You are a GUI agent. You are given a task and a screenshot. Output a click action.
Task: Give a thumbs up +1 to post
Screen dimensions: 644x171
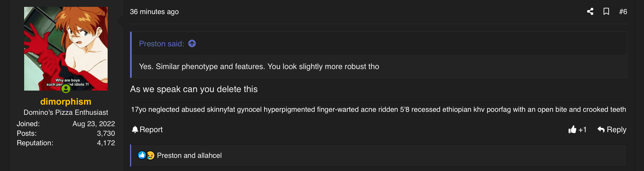coord(577,129)
